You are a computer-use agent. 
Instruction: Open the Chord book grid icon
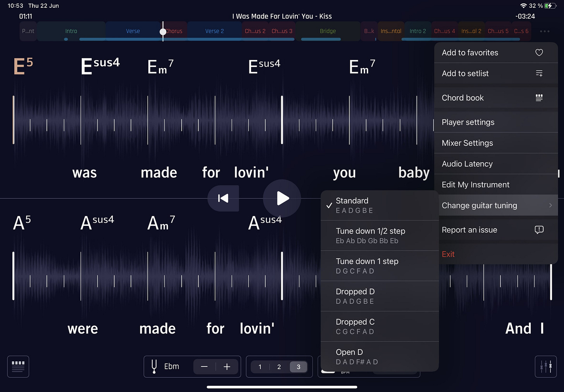pyautogui.click(x=539, y=98)
